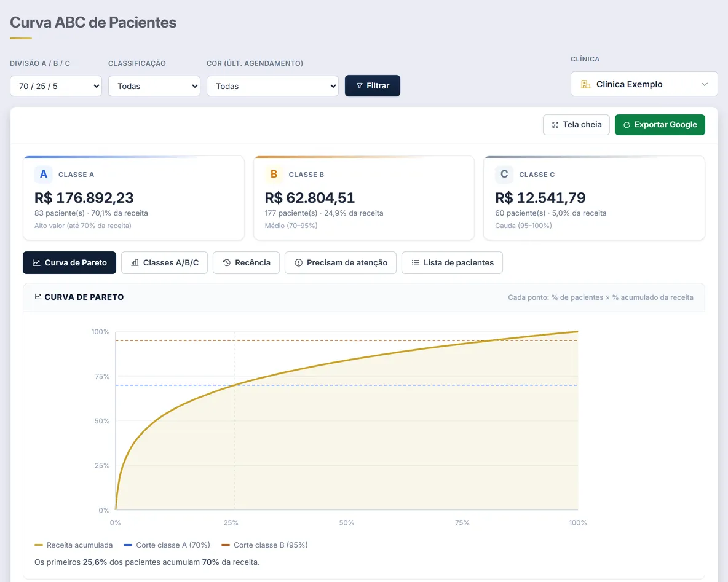Click the 75% label on the vertical axis
This screenshot has width=728, height=582.
[x=102, y=376]
